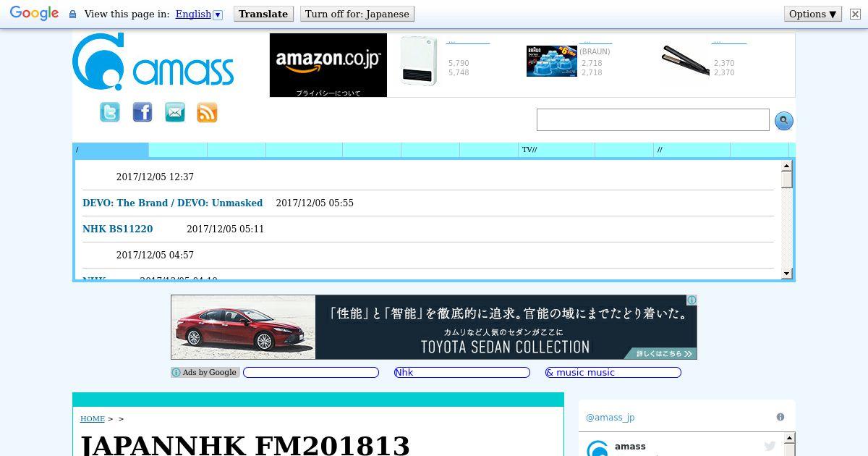The height and width of the screenshot is (456, 868).
Task: Click the 2017/12/05 12:37 timestamp
Action: tap(155, 177)
